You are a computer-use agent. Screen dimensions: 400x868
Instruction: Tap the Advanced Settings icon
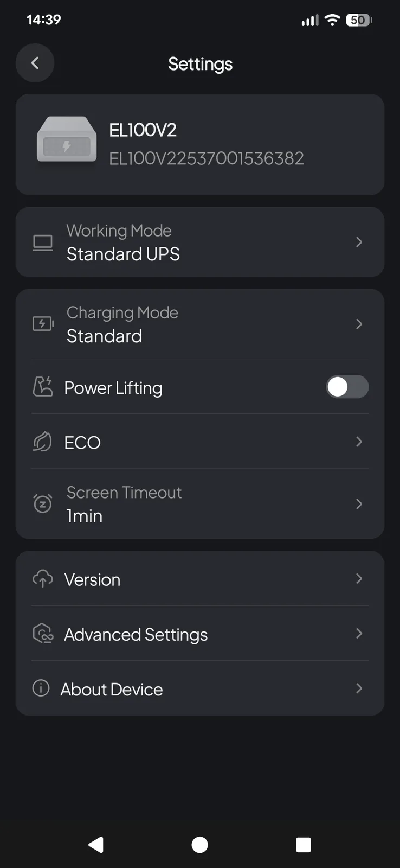click(43, 634)
